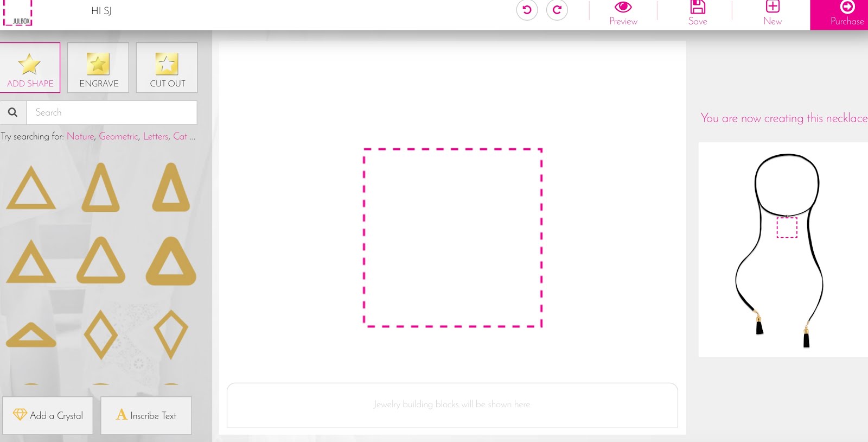Click the necklace preview image

(783, 250)
